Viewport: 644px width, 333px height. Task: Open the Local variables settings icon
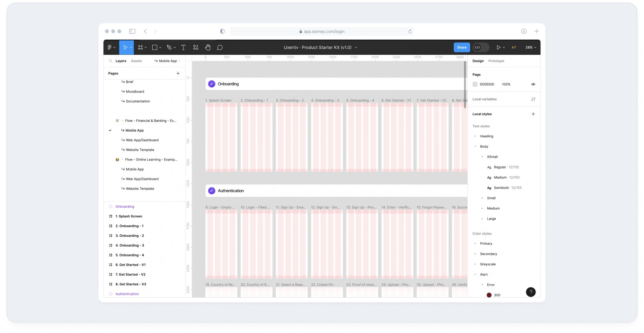533,99
